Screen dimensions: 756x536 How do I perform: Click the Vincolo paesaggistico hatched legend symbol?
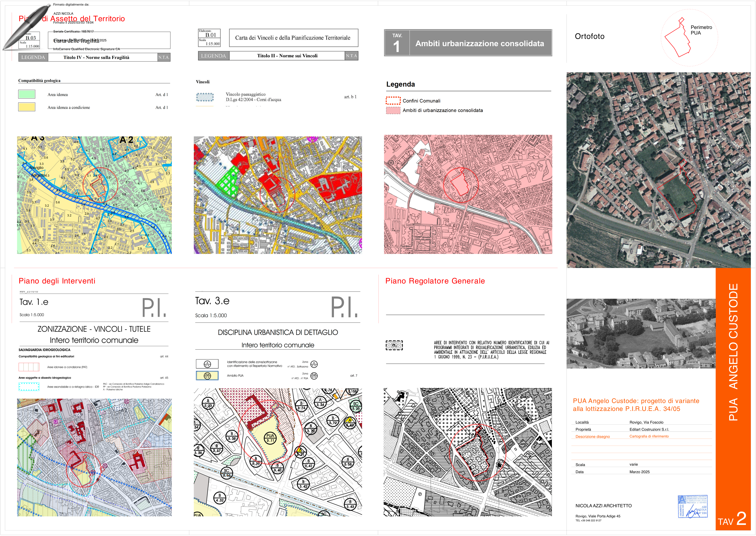pyautogui.click(x=205, y=97)
